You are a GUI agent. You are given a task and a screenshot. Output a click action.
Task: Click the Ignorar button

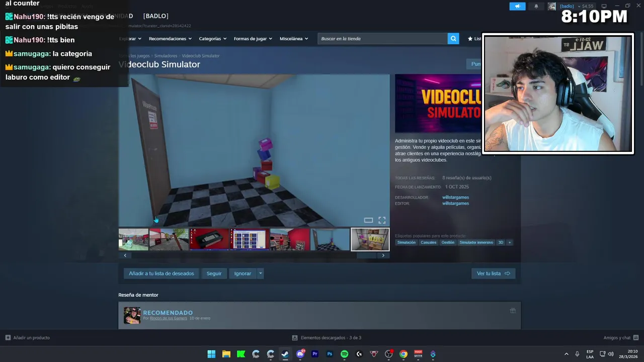pyautogui.click(x=243, y=274)
